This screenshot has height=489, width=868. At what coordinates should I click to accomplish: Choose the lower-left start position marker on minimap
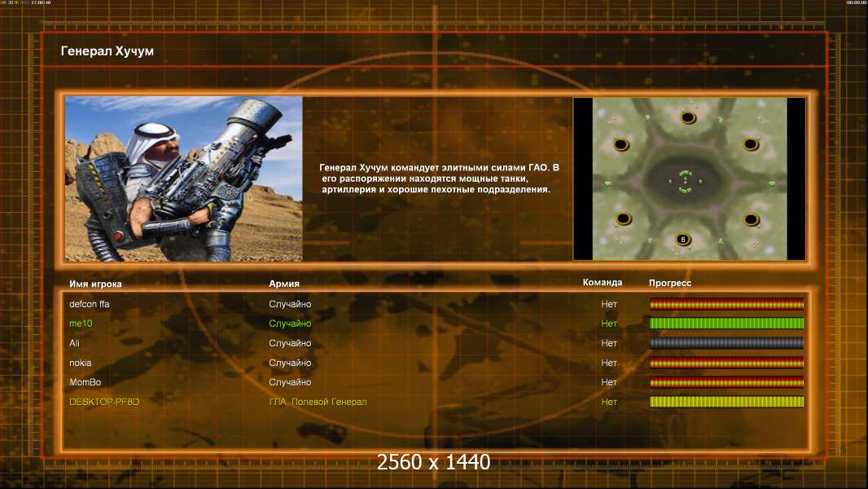click(624, 218)
